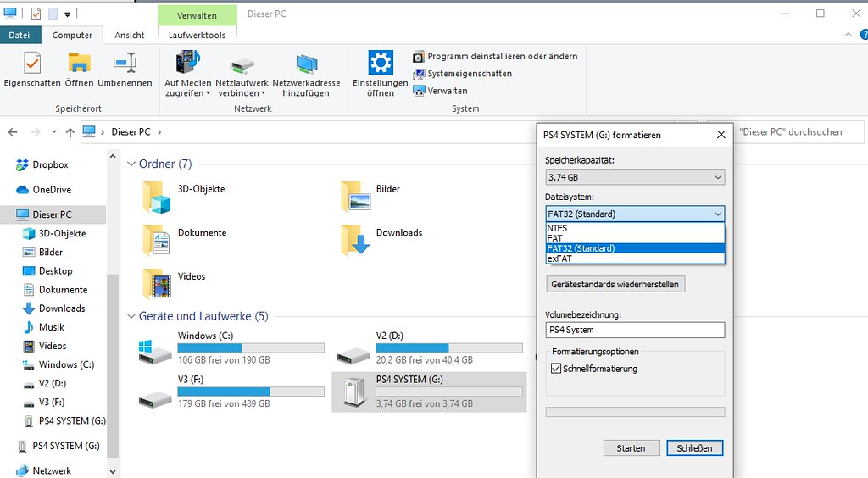Click Programm deinstallieren oder ändern
The height and width of the screenshot is (478, 868).
tap(495, 57)
